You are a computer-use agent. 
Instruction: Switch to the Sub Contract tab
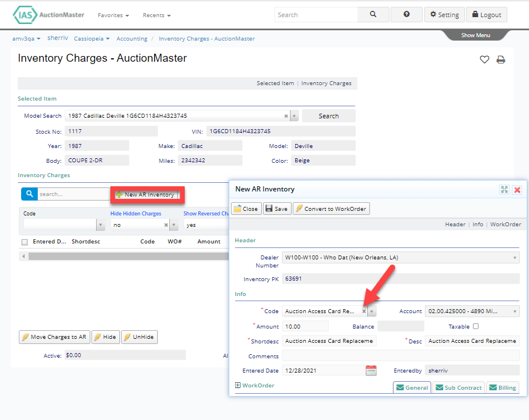pyautogui.click(x=459, y=387)
